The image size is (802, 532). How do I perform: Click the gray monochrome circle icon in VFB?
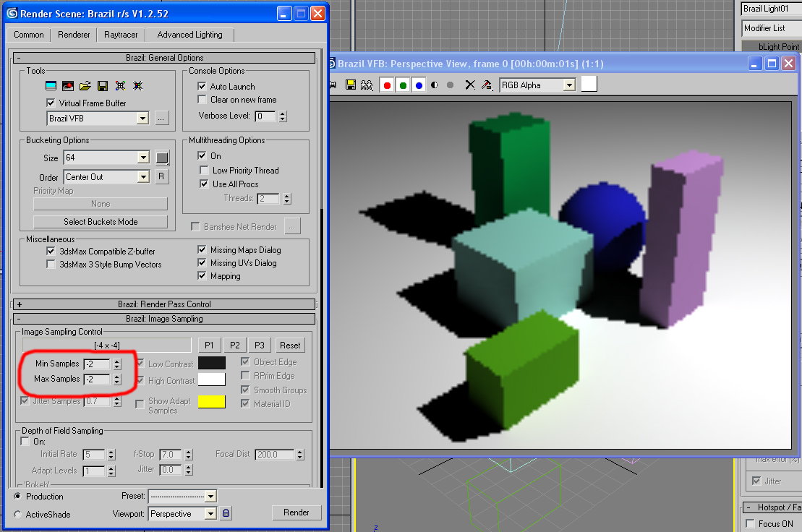click(x=450, y=85)
